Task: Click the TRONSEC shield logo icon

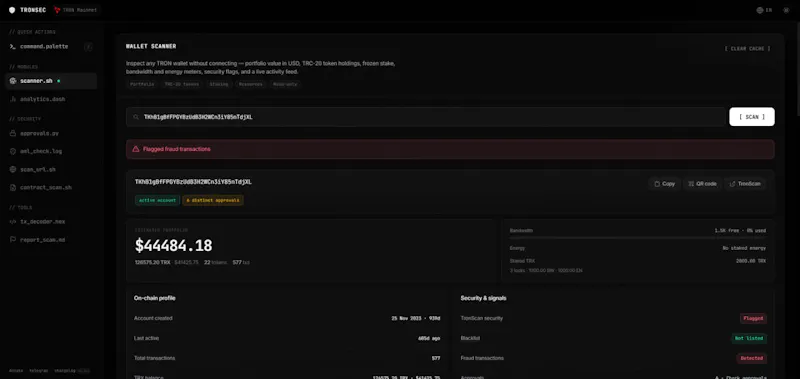Action: 12,10
